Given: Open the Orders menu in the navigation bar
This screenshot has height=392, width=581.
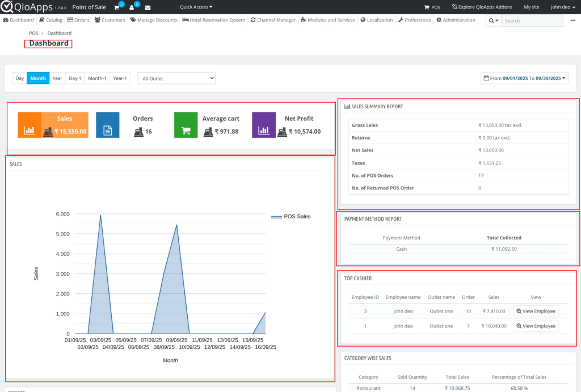Looking at the screenshot, I should pyautogui.click(x=78, y=20).
